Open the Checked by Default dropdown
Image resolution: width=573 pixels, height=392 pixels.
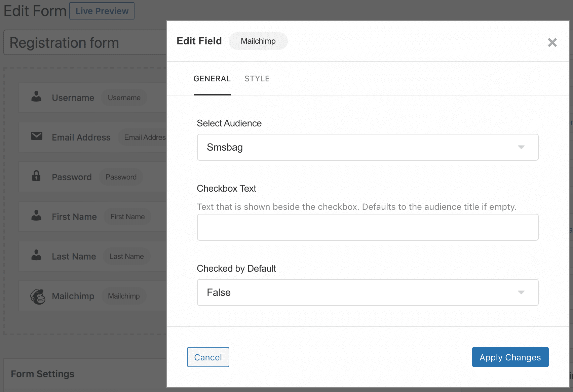368,292
